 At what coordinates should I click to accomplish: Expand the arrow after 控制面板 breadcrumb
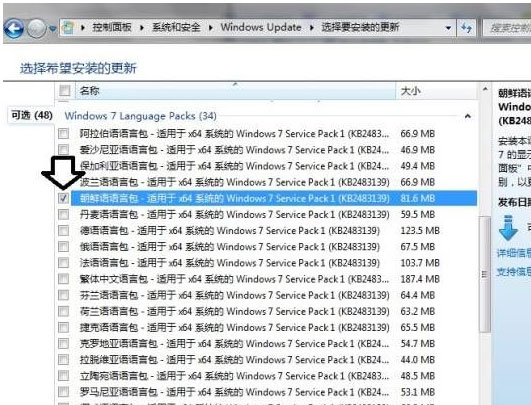(x=142, y=27)
